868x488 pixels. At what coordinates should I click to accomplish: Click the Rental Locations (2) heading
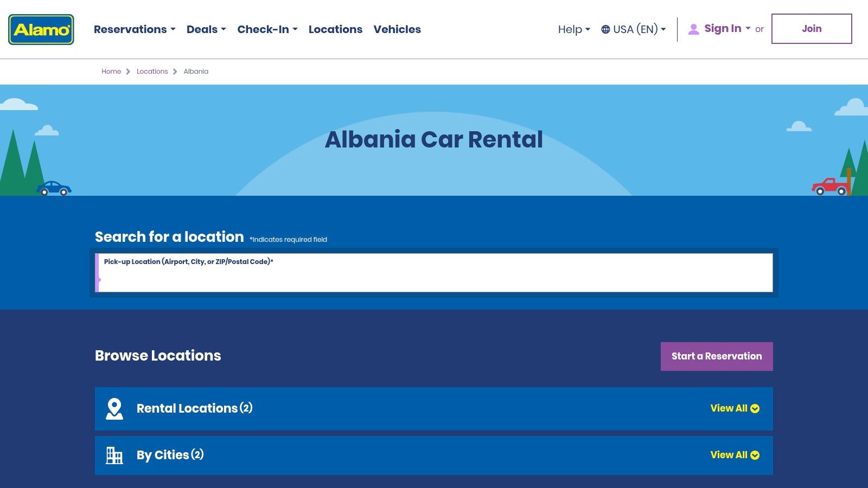coord(195,408)
